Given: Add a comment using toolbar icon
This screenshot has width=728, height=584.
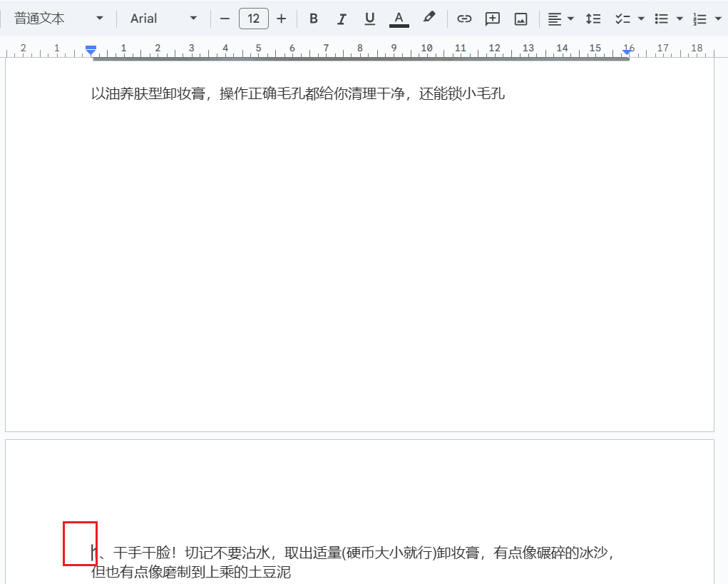Looking at the screenshot, I should [493, 19].
